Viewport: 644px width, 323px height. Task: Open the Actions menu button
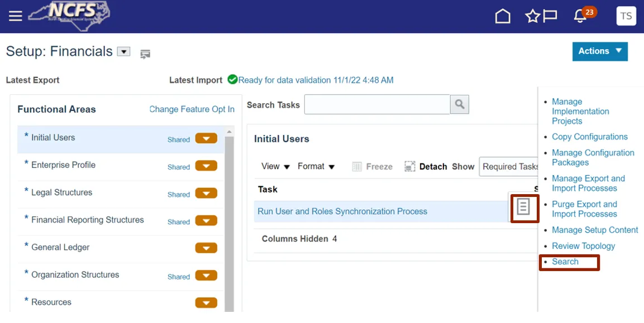tap(600, 51)
